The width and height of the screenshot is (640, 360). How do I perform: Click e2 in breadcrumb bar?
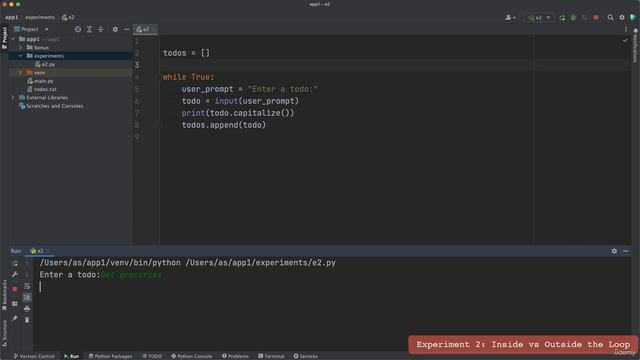(68, 17)
